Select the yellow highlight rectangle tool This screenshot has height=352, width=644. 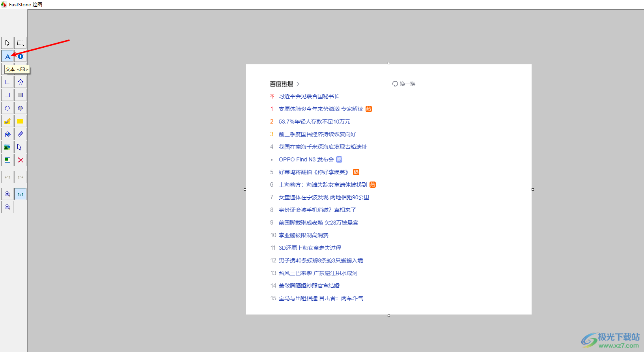[x=21, y=121]
